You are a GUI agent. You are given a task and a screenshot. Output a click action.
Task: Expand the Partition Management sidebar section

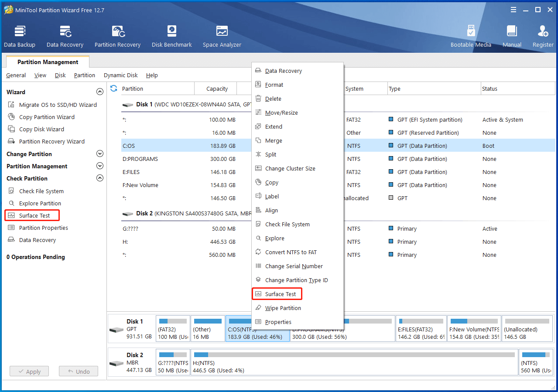(100, 166)
